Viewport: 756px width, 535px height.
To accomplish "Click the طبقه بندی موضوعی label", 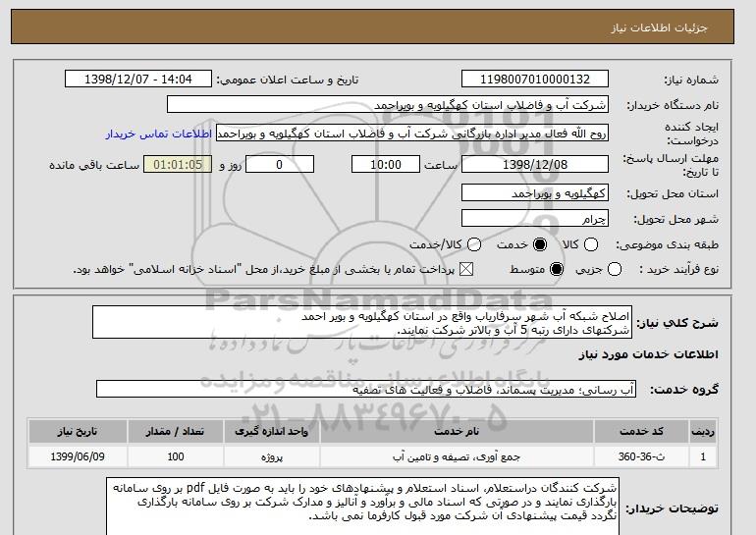I will 668,244.
